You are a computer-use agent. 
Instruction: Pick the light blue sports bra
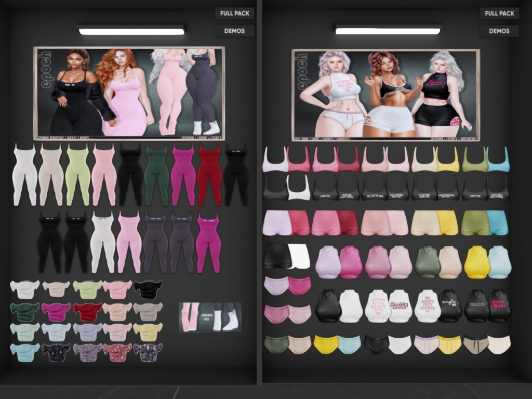(498, 159)
